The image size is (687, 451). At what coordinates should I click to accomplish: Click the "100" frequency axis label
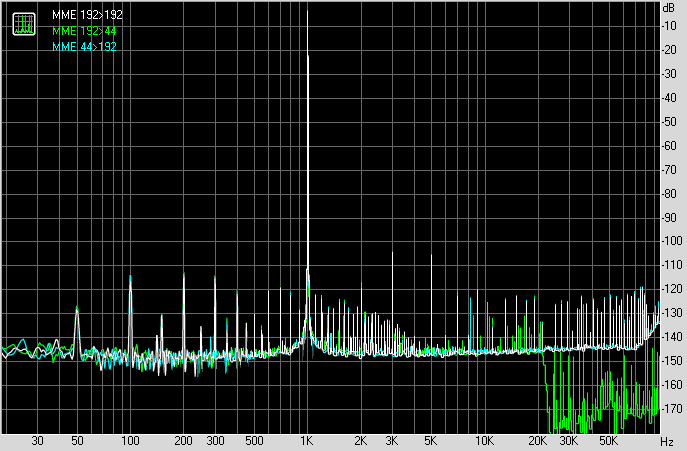[x=130, y=441]
